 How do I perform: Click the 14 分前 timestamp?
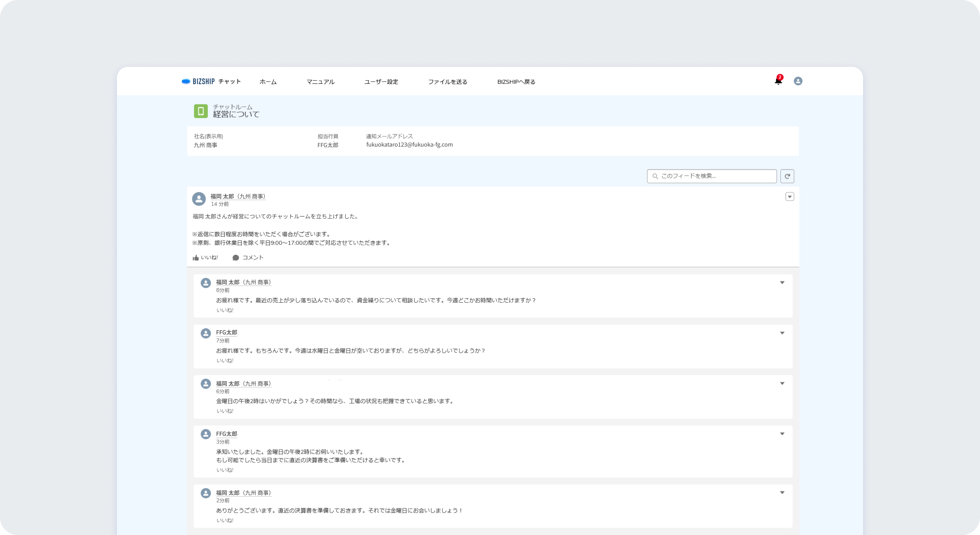[x=220, y=204]
